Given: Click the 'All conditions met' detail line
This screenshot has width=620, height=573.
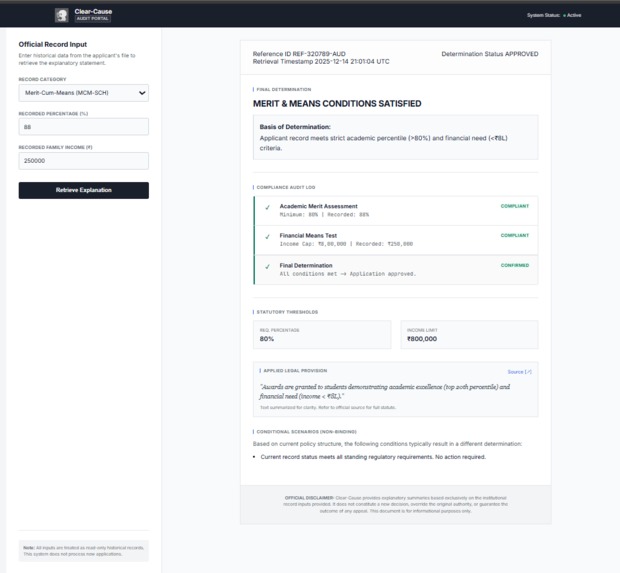Looking at the screenshot, I should (348, 274).
